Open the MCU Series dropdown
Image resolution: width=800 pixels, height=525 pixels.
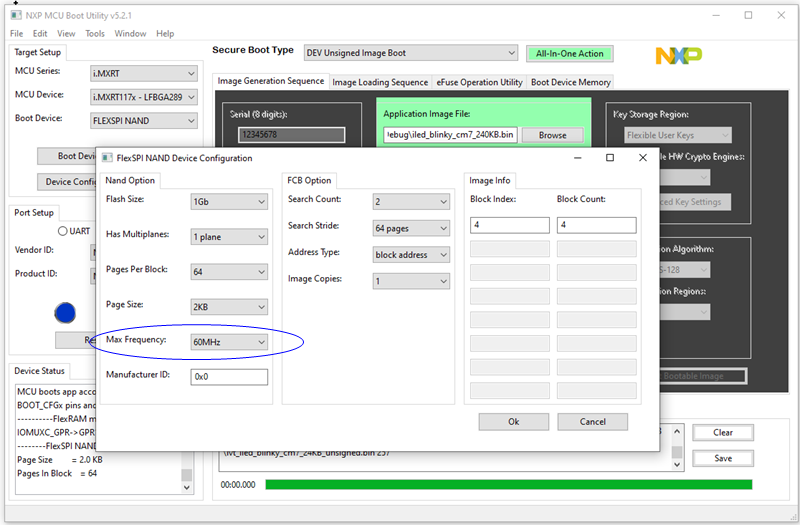144,73
